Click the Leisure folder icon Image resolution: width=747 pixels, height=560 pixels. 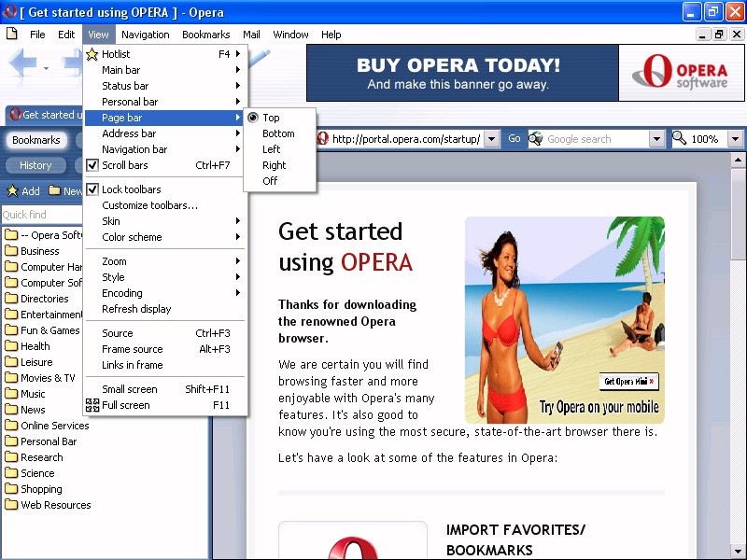coord(11,361)
